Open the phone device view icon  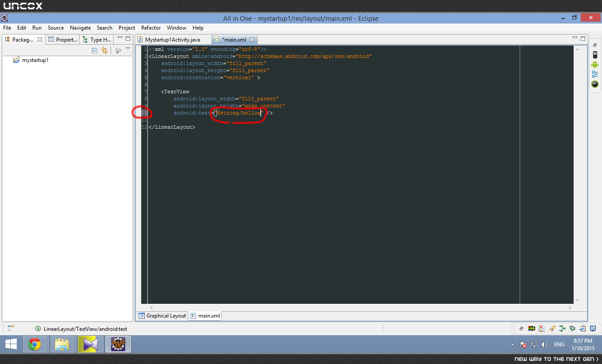click(595, 55)
